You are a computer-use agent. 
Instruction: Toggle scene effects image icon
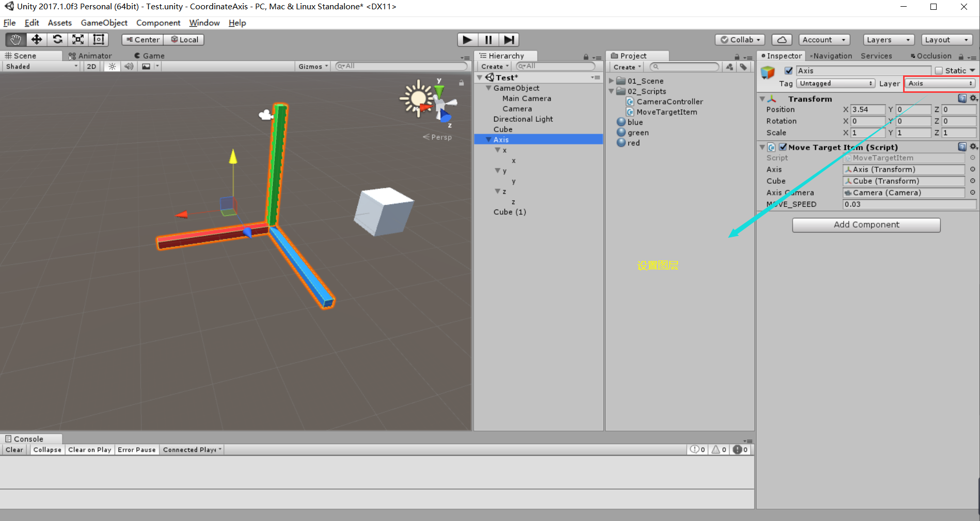pyautogui.click(x=147, y=67)
